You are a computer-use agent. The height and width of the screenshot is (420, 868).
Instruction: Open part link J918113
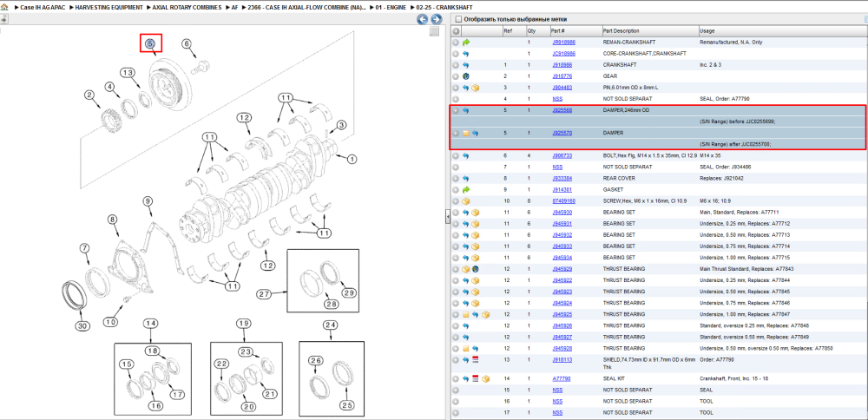click(x=562, y=360)
